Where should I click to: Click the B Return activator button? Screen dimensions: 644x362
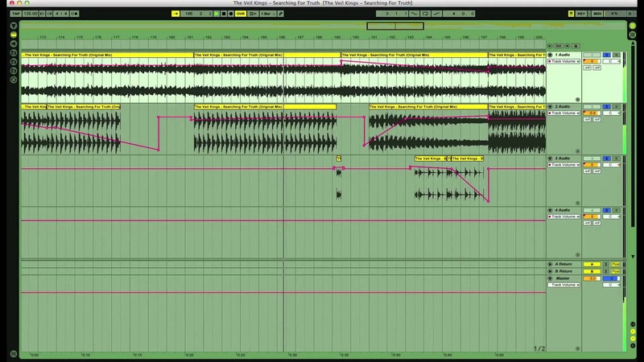[592, 271]
